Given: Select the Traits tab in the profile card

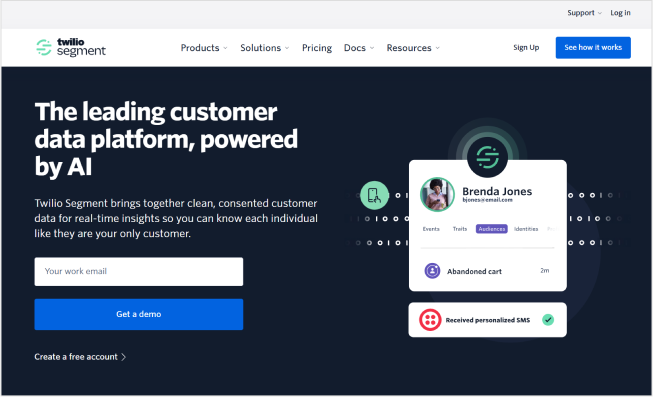Looking at the screenshot, I should coord(460,229).
